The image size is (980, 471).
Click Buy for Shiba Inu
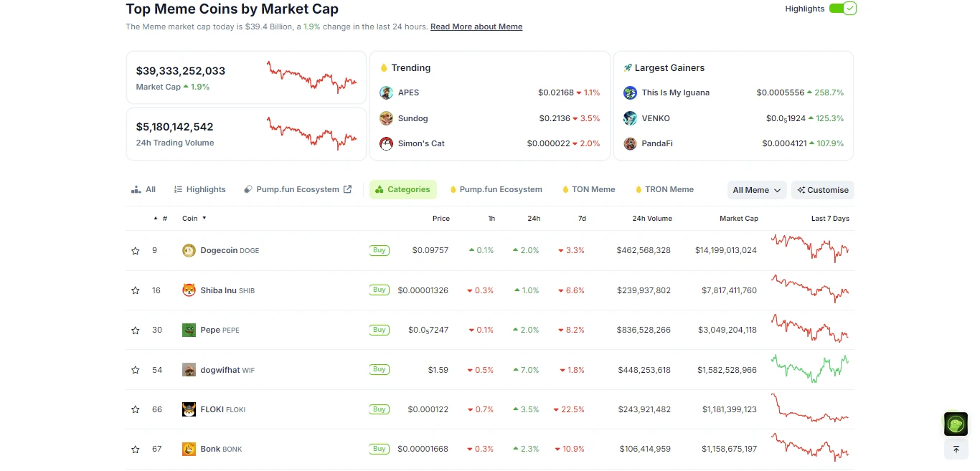tap(380, 290)
